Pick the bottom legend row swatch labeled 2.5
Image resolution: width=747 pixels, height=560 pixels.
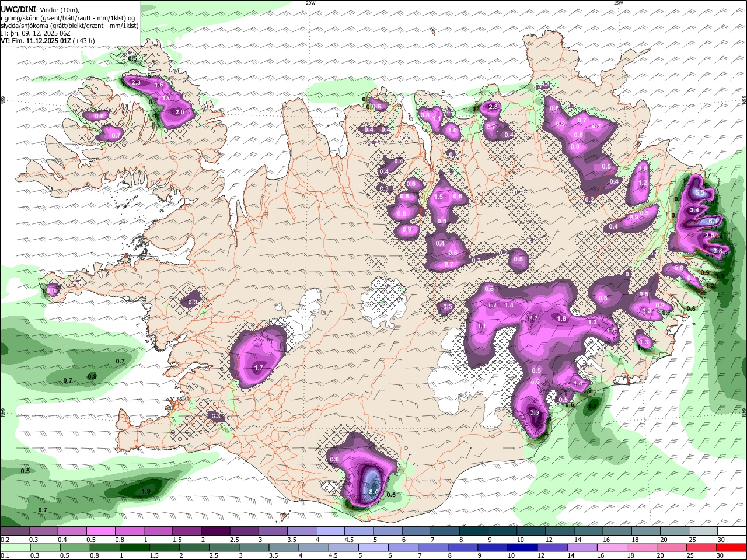click(224, 548)
